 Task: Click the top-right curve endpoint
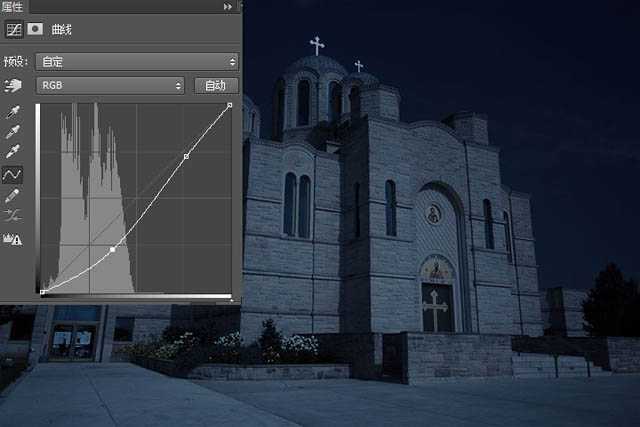(231, 104)
